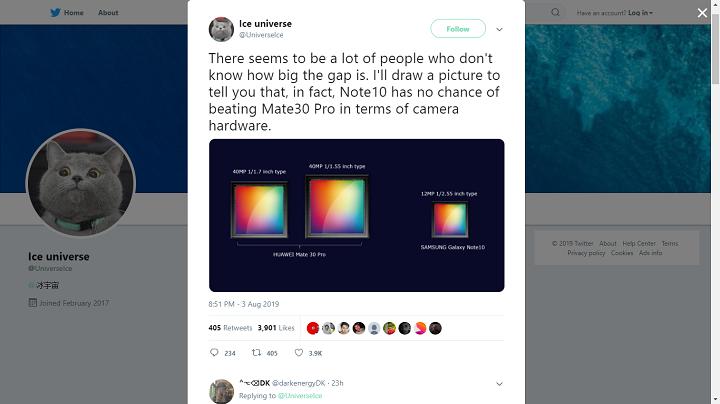This screenshot has width=720, height=404.
Task: Close the tweet overlay with the X
Action: point(702,13)
